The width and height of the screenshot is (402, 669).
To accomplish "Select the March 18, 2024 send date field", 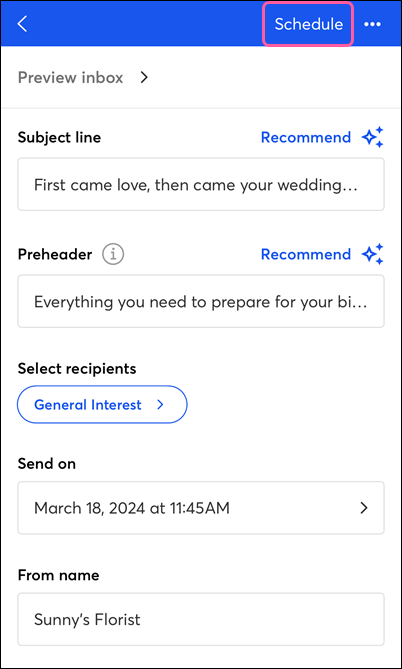I will click(x=201, y=508).
